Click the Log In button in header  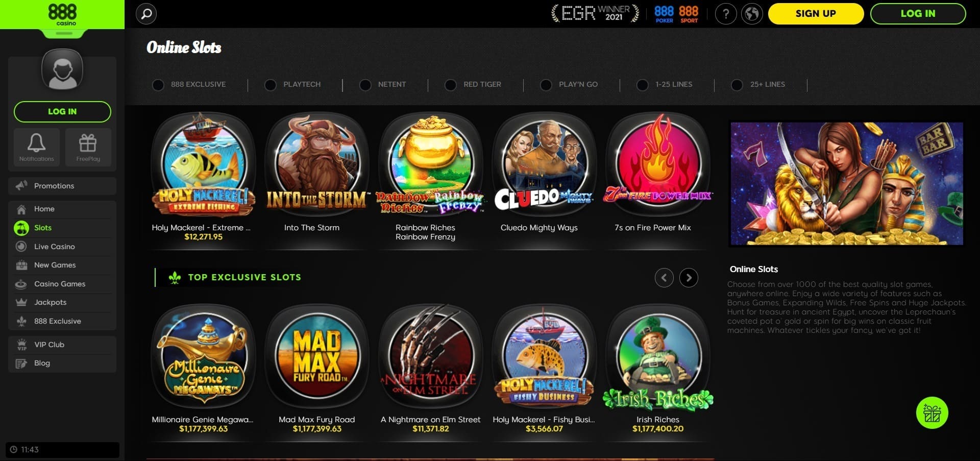tap(918, 14)
